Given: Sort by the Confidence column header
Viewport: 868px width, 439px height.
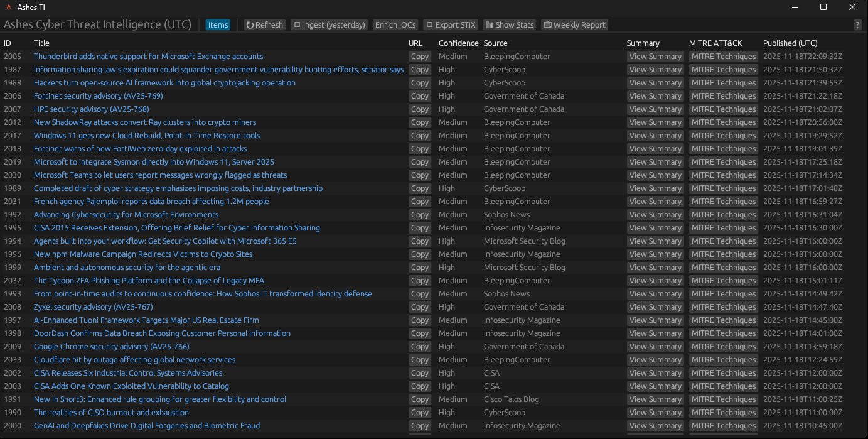Looking at the screenshot, I should [458, 43].
